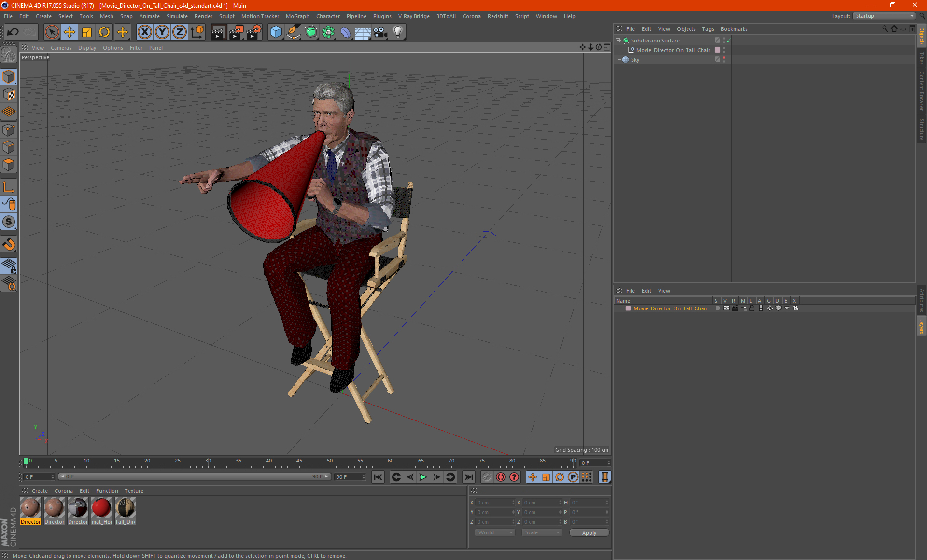Toggle Sky object visibility dots
Image resolution: width=927 pixels, height=560 pixels.
click(x=724, y=60)
